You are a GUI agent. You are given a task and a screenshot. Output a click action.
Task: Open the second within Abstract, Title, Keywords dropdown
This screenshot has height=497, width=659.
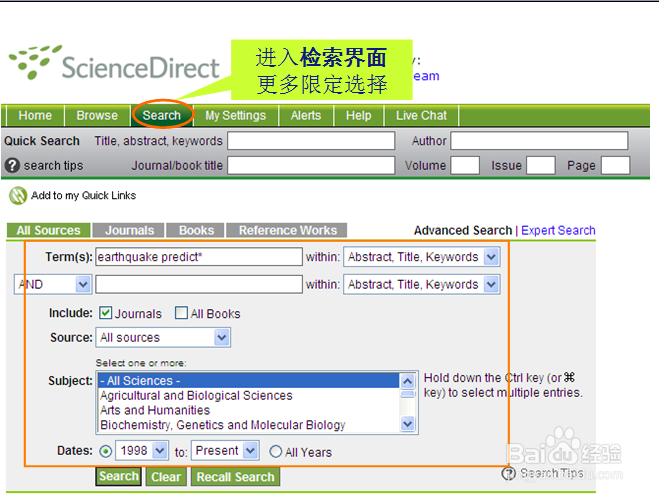click(422, 284)
